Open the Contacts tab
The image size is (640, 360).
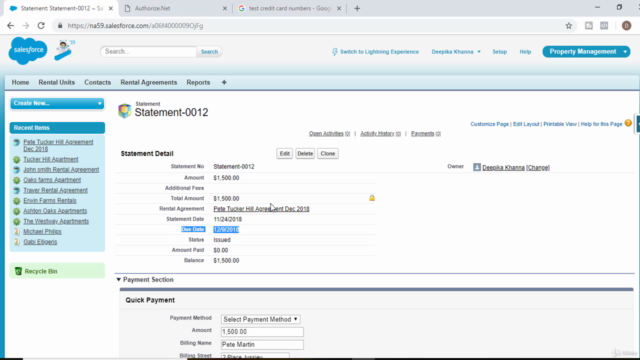click(x=98, y=82)
